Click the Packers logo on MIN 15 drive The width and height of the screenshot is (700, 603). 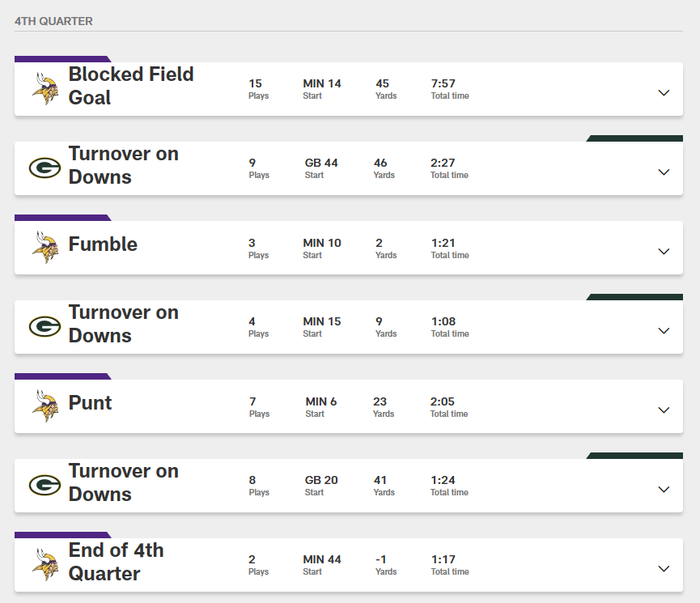45,327
